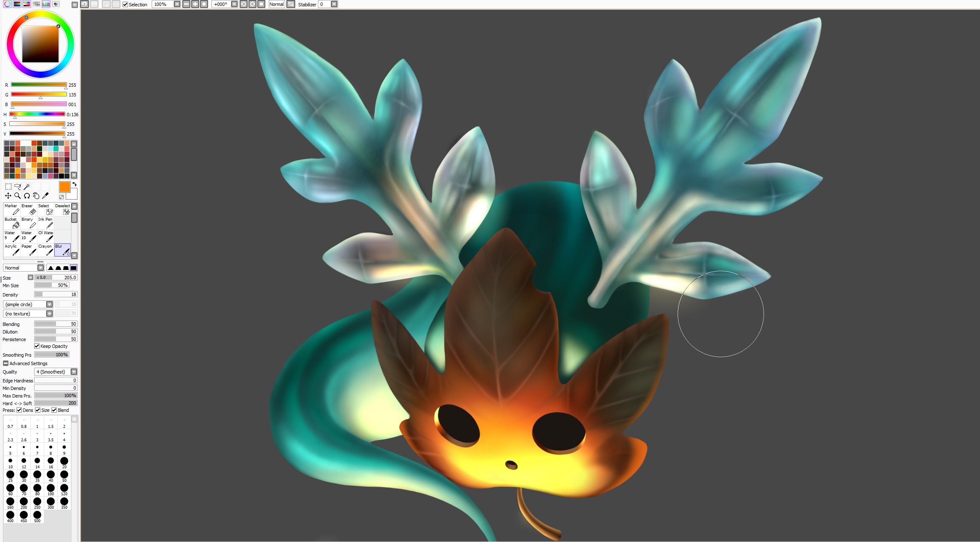Choose the Crayon brush
Viewport: 980px width, 542px height.
(45, 250)
